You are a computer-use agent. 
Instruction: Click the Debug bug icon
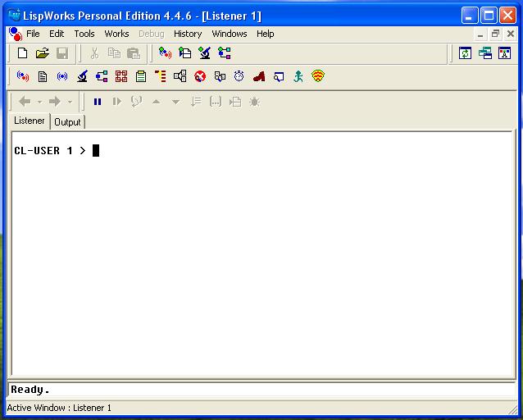point(254,102)
